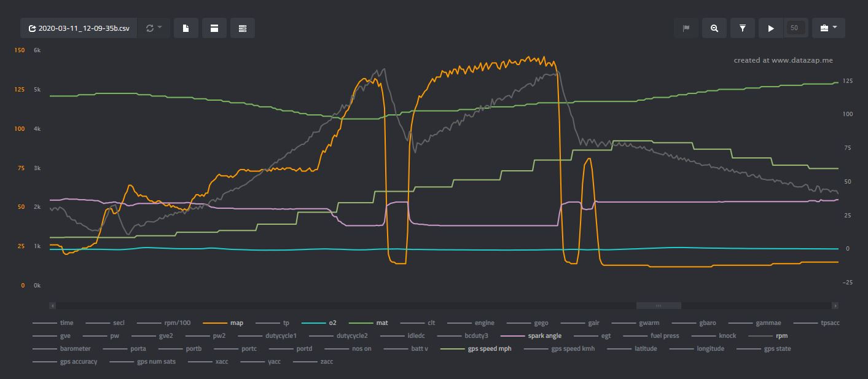Screen dimensions: 868x379
Task: Open the 2020-03-11_12-09-35b.csv file button
Action: pos(79,28)
